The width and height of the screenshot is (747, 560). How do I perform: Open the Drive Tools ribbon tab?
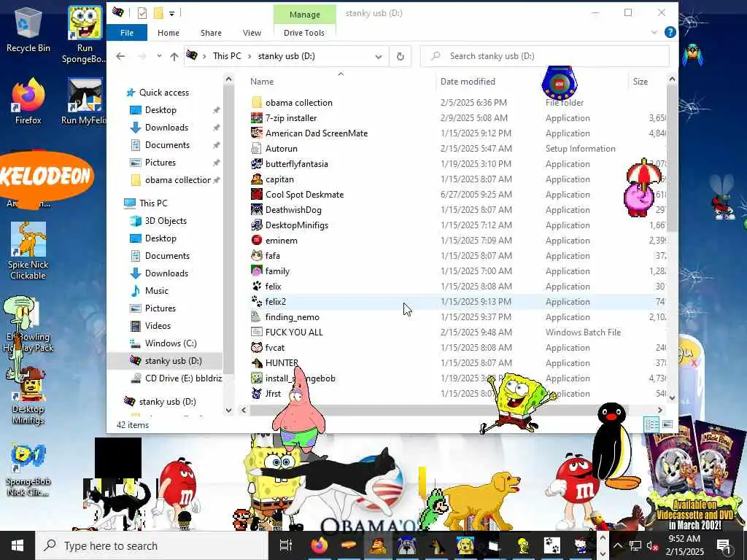coord(304,33)
